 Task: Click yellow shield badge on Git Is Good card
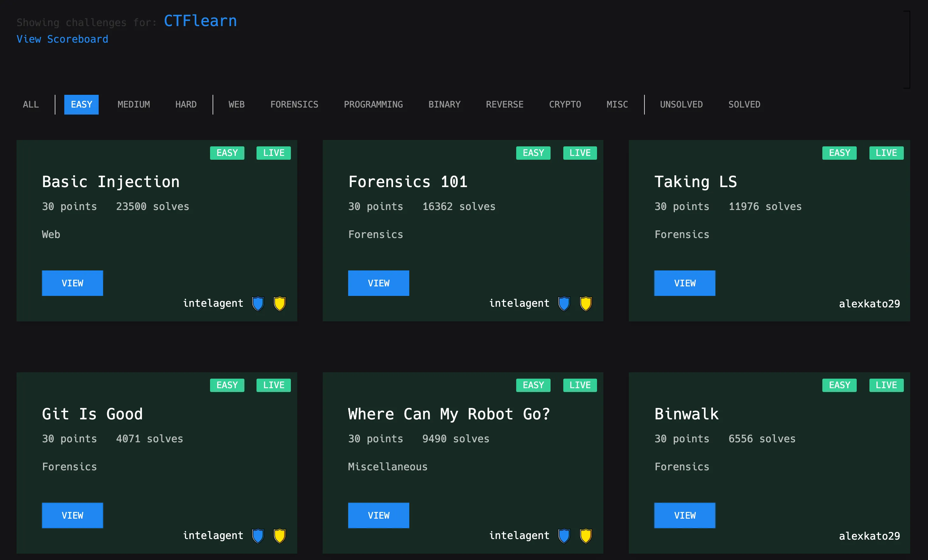(x=279, y=535)
